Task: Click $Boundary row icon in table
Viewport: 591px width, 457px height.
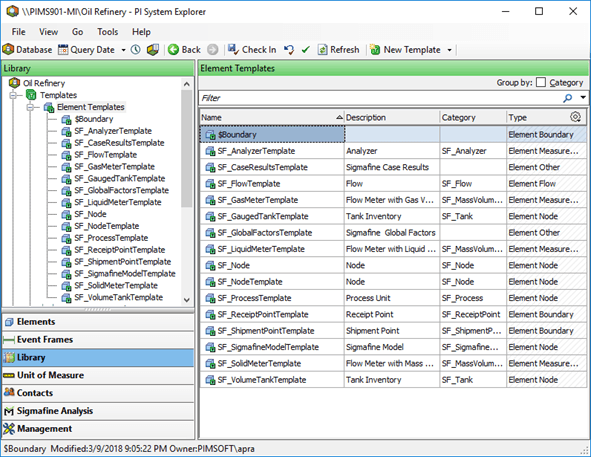Action: click(210, 135)
